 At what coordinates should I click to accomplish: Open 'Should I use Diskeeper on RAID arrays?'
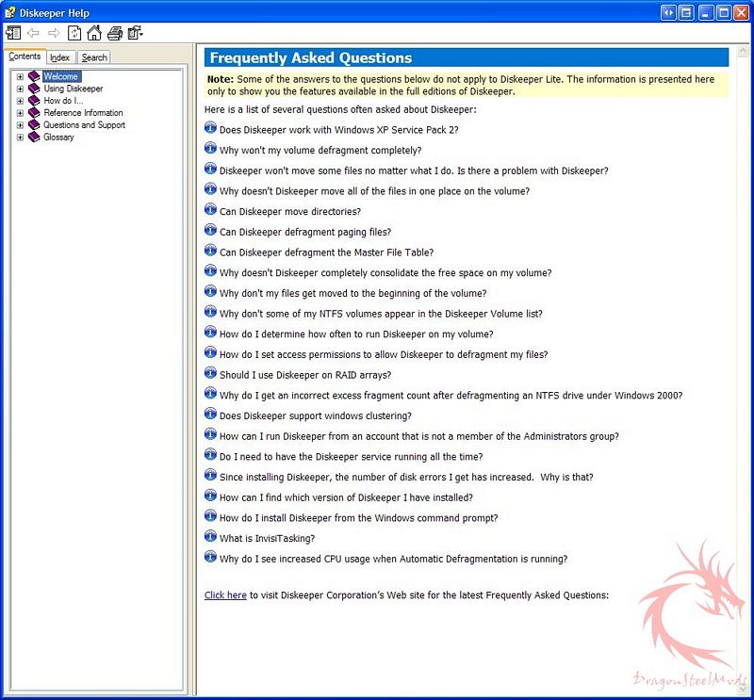[x=292, y=375]
